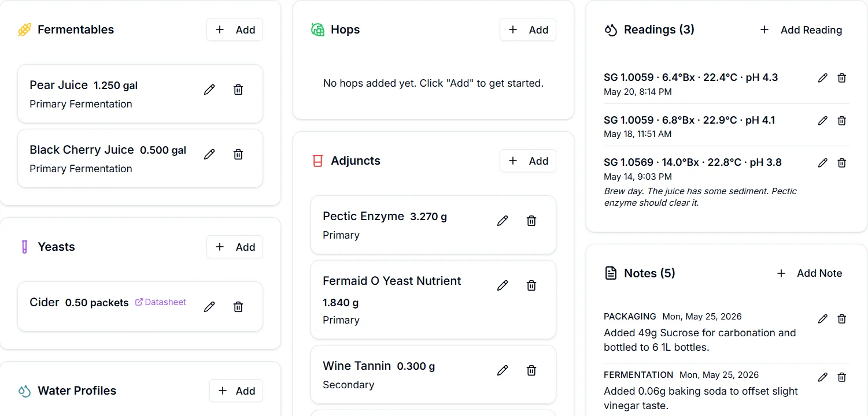This screenshot has width=868, height=416.
Task: Delete the May 14 brew day reading
Action: point(842,163)
